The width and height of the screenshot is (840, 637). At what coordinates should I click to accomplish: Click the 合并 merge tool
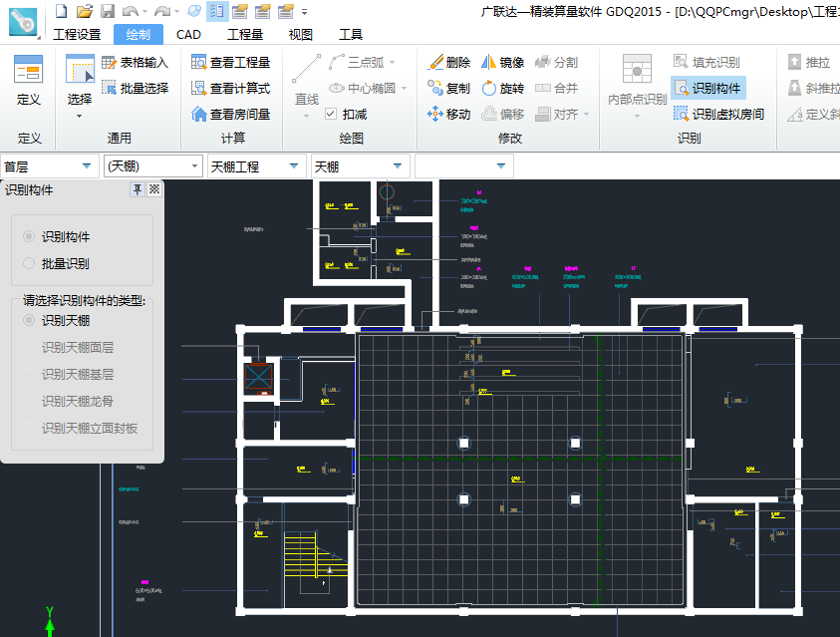tap(557, 88)
